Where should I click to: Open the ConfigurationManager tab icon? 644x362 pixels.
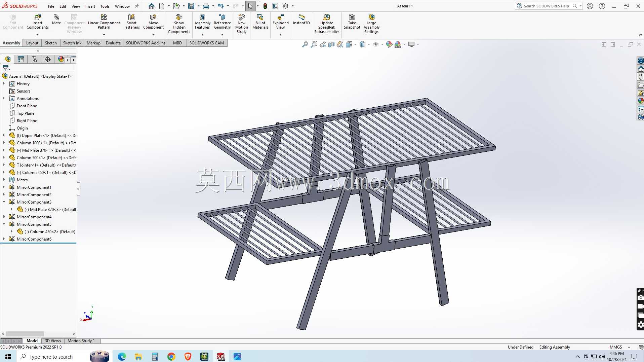click(x=34, y=59)
